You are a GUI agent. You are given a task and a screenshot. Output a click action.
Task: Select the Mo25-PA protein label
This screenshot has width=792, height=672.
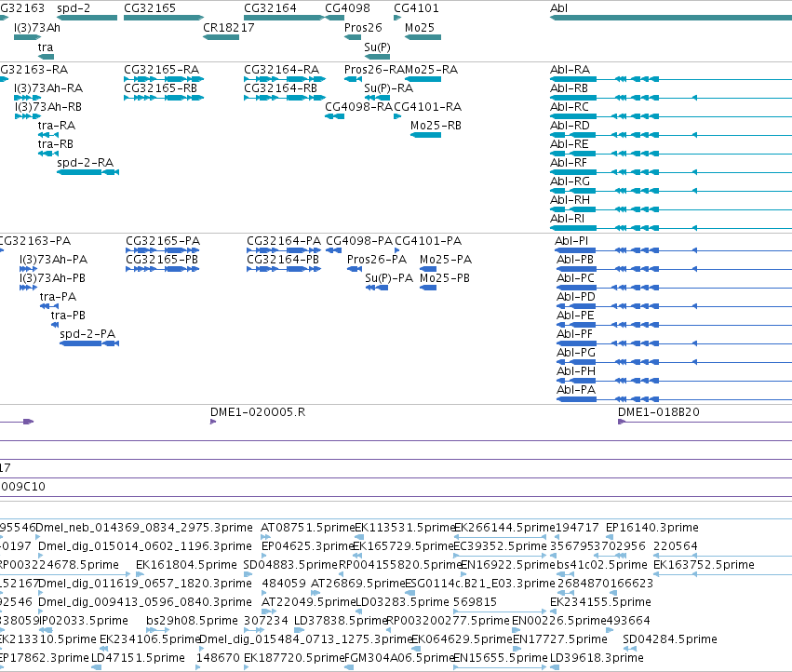click(446, 260)
